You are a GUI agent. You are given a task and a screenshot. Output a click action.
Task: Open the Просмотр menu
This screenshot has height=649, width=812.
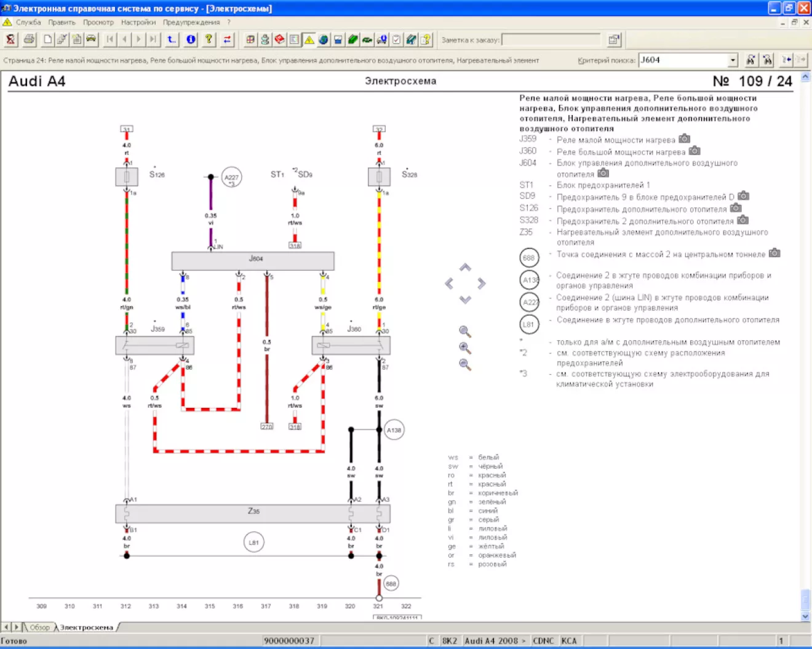tap(98, 22)
